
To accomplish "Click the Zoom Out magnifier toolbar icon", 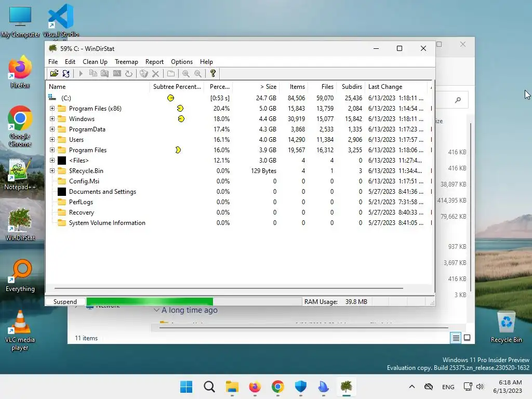I will tap(198, 73).
